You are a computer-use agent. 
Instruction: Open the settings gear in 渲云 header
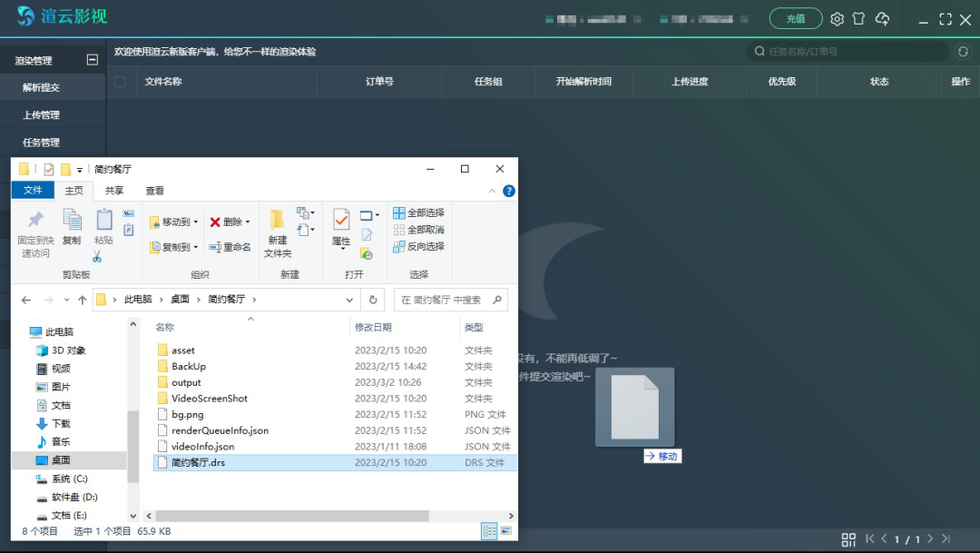(x=837, y=19)
